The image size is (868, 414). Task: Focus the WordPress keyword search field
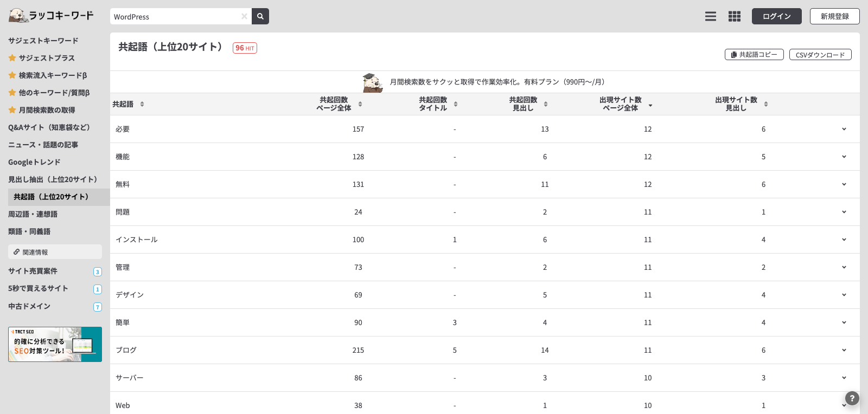click(x=176, y=16)
